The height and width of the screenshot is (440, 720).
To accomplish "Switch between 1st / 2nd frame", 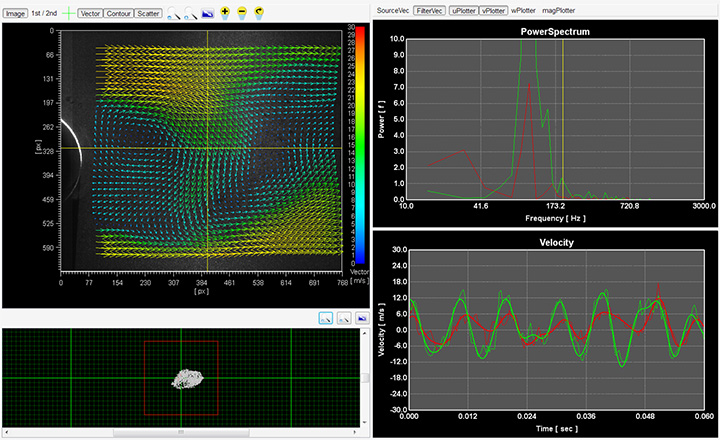I will (x=44, y=13).
